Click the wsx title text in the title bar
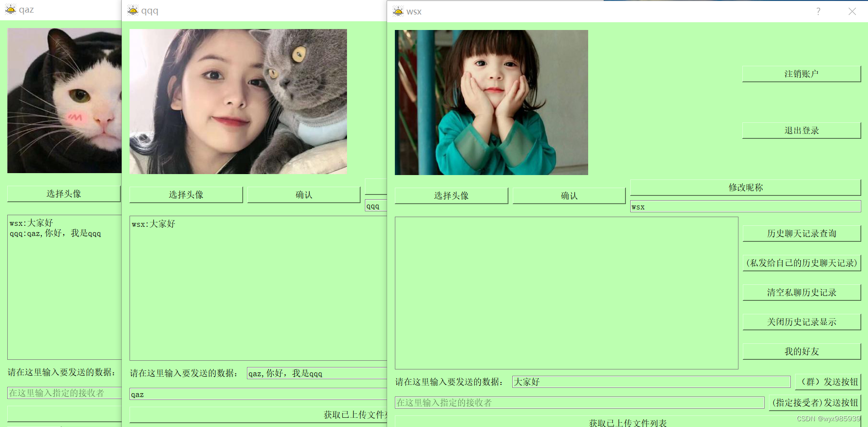The width and height of the screenshot is (868, 427). (x=414, y=12)
